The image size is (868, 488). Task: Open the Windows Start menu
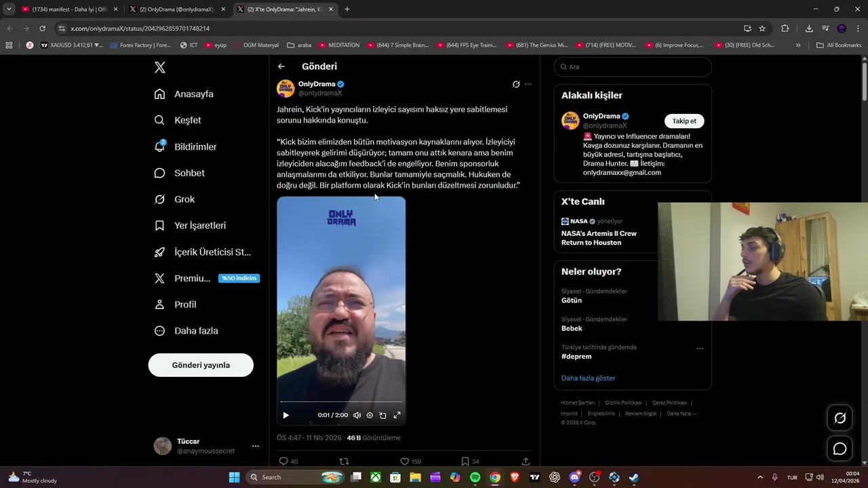click(x=234, y=477)
